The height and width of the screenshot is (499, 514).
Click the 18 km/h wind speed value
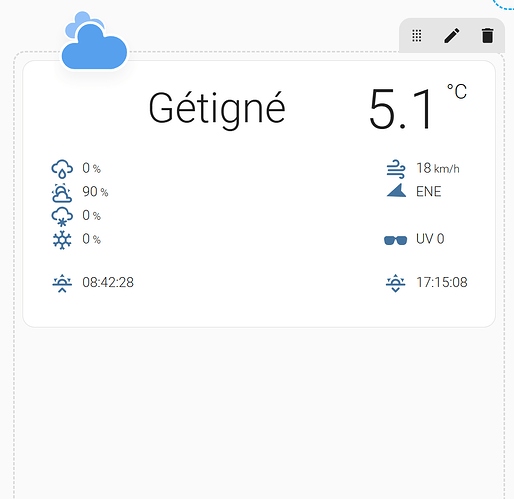(x=438, y=168)
